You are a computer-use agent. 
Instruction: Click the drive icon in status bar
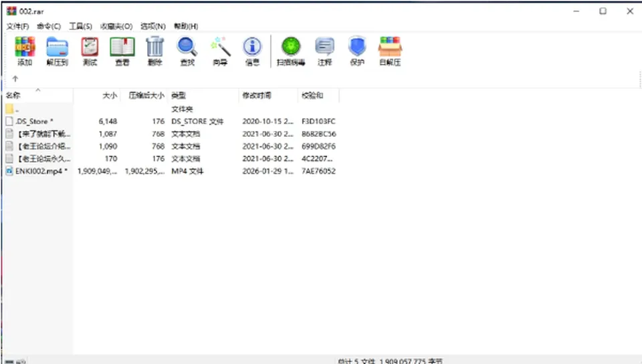9,361
